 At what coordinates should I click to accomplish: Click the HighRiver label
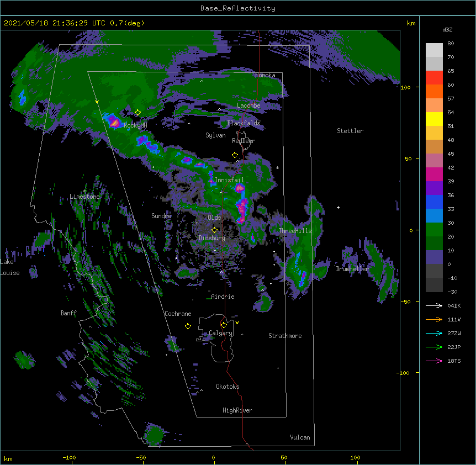pos(237,410)
